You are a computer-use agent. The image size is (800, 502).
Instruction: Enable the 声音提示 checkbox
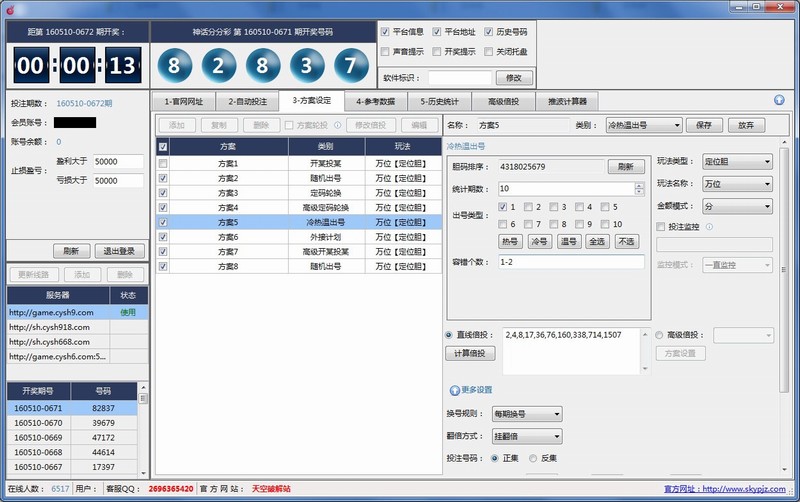coord(385,51)
